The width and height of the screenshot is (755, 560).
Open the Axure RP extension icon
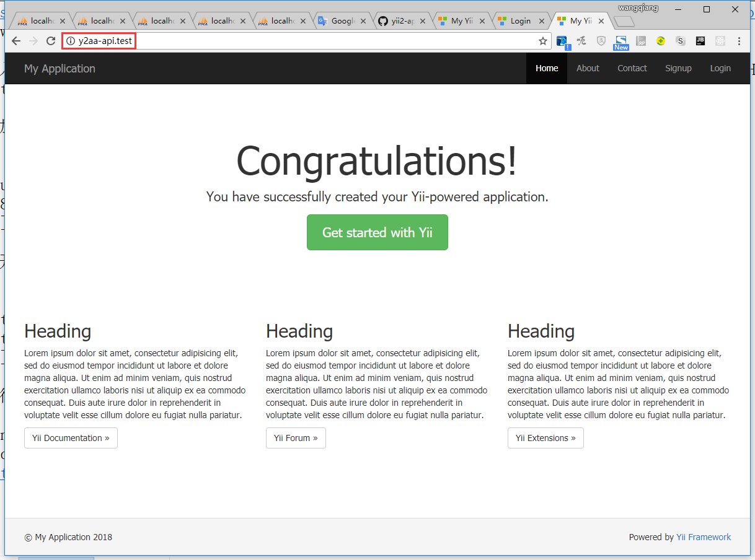(641, 41)
